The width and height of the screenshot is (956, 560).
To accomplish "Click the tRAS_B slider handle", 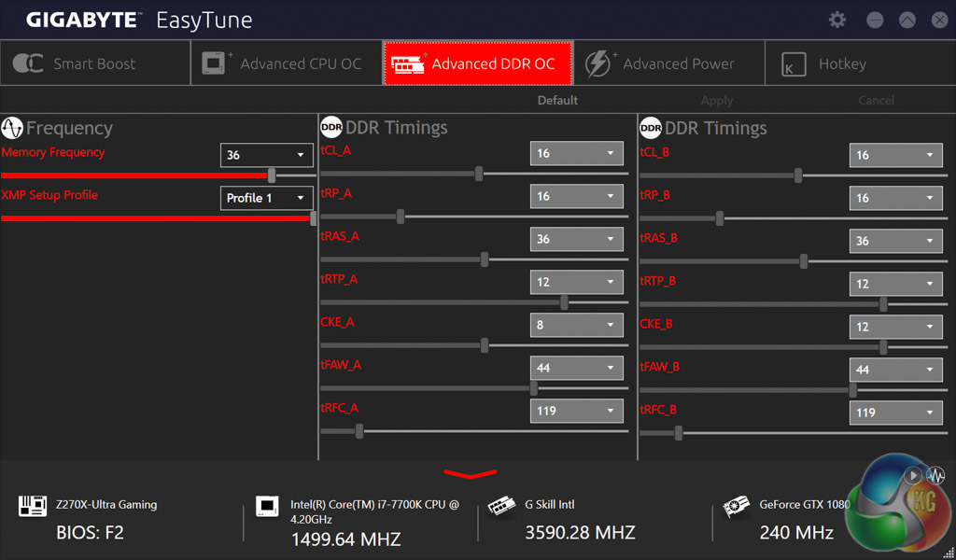I will point(804,261).
